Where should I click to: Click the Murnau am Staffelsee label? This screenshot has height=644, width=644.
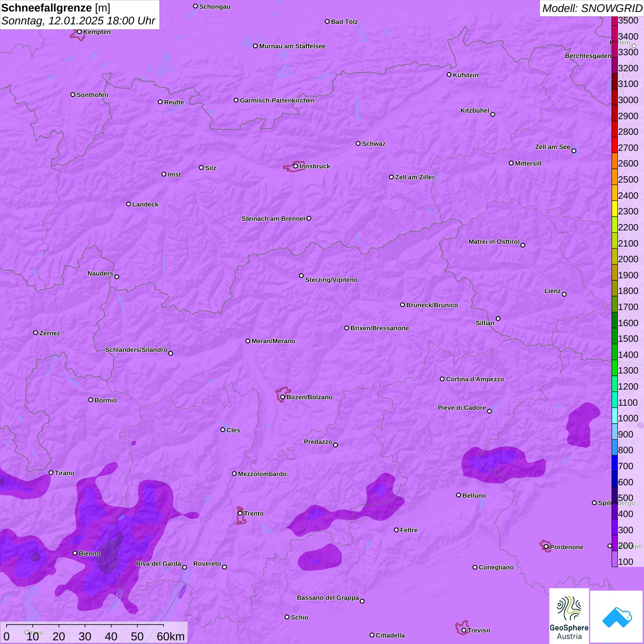tap(292, 46)
